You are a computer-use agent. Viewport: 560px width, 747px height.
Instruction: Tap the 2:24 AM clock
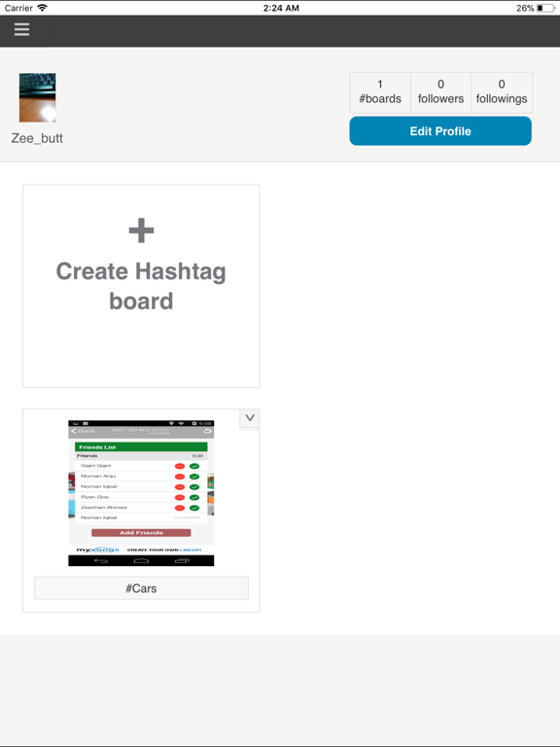point(281,8)
